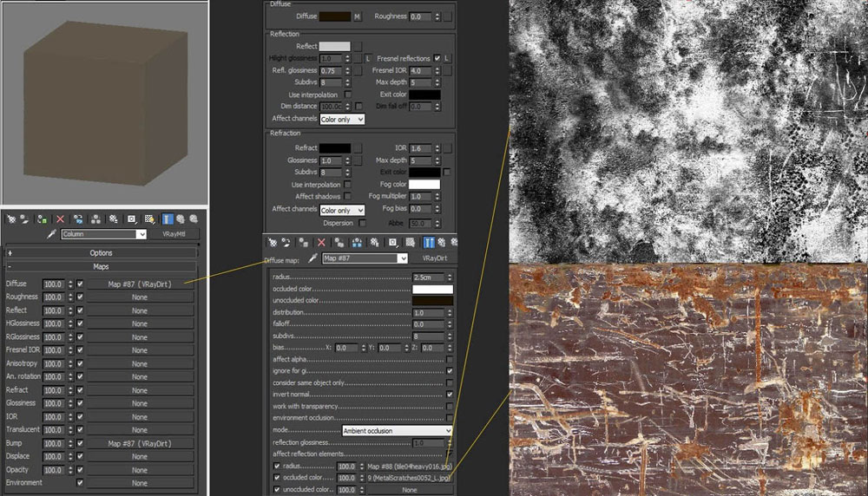Click Show End Result icon in Column toolbar
868x496 pixels.
[168, 219]
